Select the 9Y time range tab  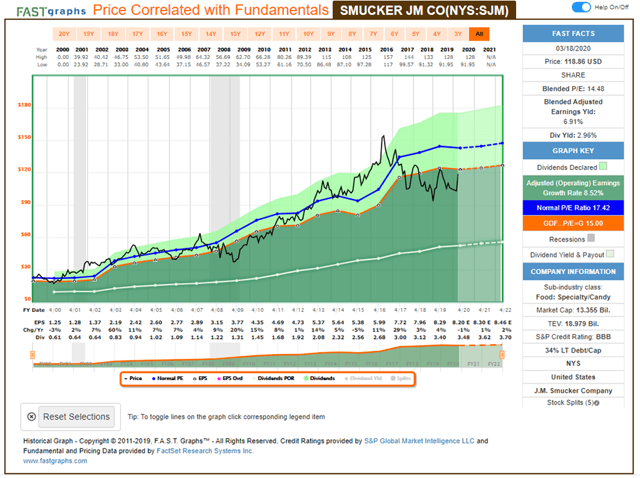click(x=331, y=34)
